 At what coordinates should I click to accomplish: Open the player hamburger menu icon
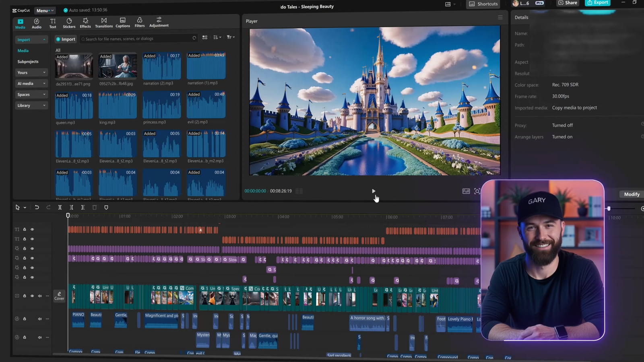500,17
